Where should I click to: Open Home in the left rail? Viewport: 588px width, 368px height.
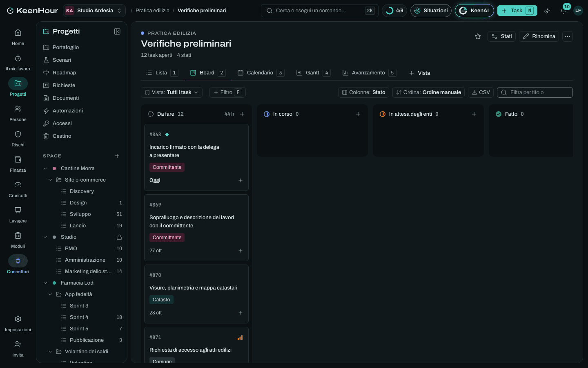coord(18,37)
